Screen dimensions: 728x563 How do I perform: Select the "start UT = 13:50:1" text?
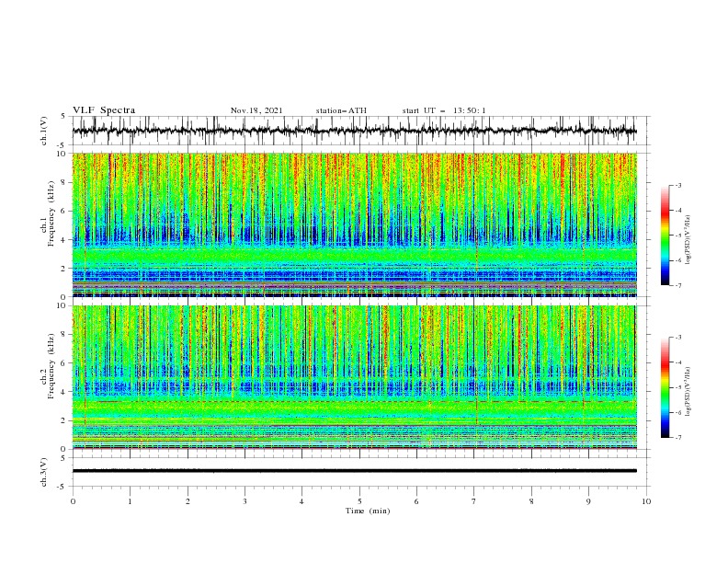pos(444,110)
